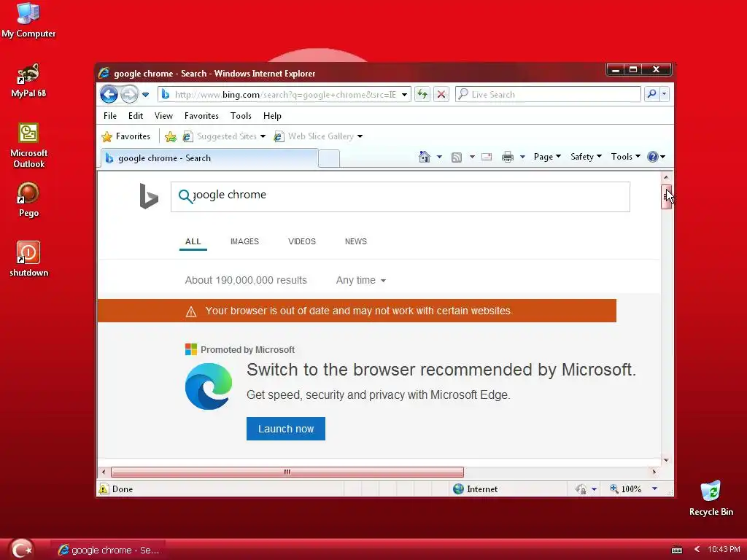This screenshot has width=747, height=560.
Task: Click the Switch to the browser headline
Action: [x=441, y=370]
